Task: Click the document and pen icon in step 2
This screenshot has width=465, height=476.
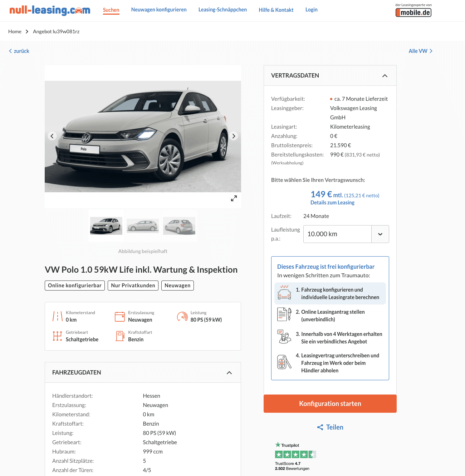Action: coord(284,314)
